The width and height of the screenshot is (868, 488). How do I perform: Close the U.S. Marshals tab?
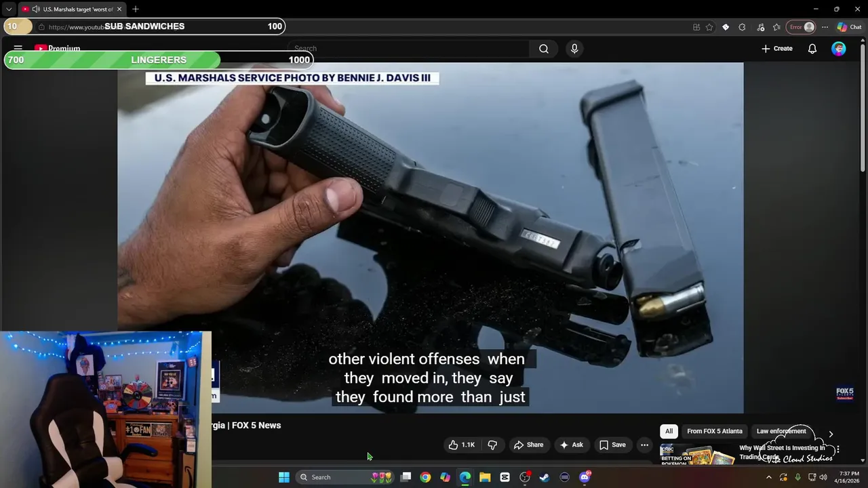119,9
